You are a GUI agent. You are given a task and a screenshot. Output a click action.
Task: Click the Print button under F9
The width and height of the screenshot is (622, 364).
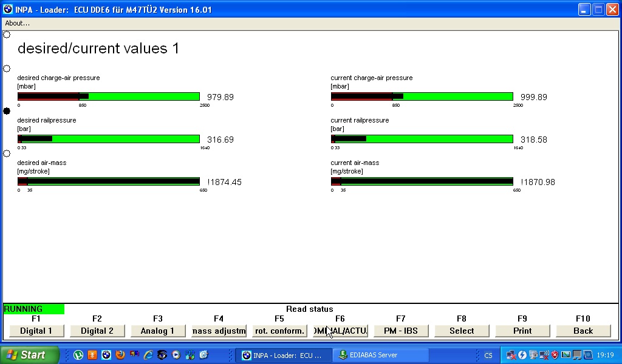(522, 331)
